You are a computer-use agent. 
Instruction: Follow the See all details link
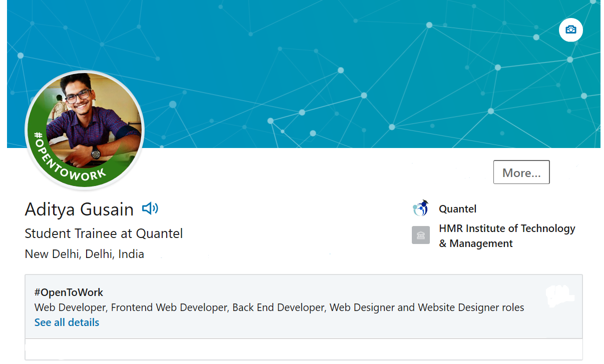pos(67,322)
